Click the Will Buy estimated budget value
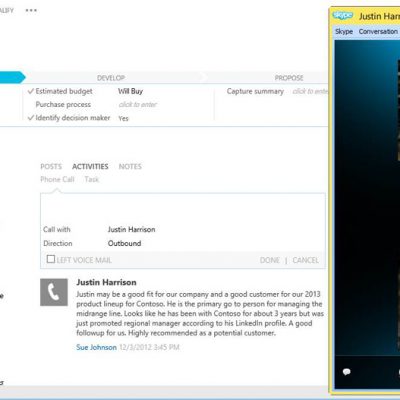Screen dimensions: 400x400 130,91
